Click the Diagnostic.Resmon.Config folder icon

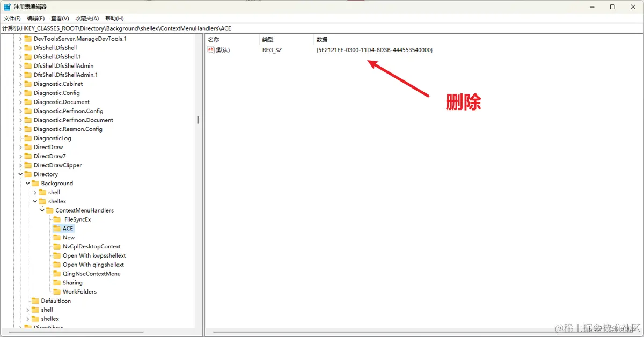(28, 129)
